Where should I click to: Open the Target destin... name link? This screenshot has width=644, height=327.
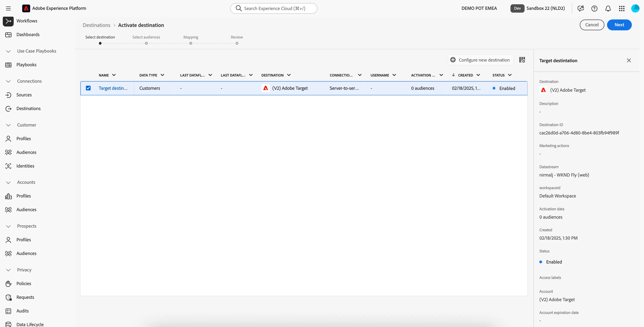coord(113,88)
